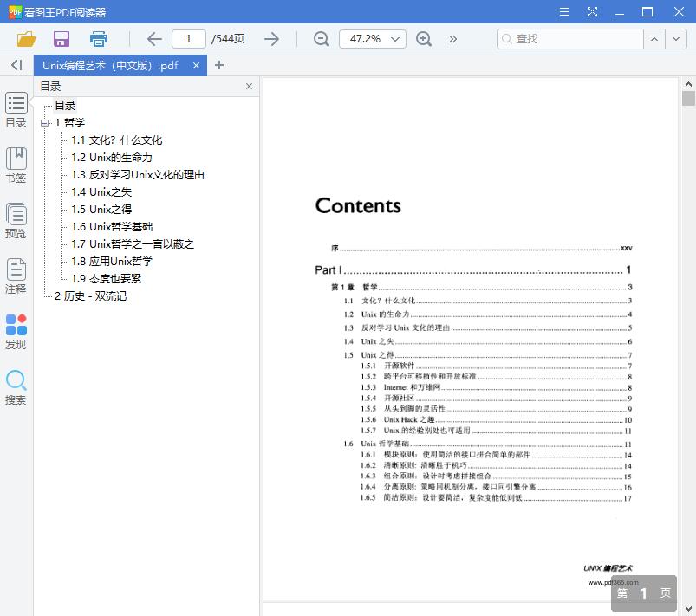This screenshot has width=696, height=616.
Task: Close the Unix编程艺术 pdf tab
Action: tap(196, 66)
